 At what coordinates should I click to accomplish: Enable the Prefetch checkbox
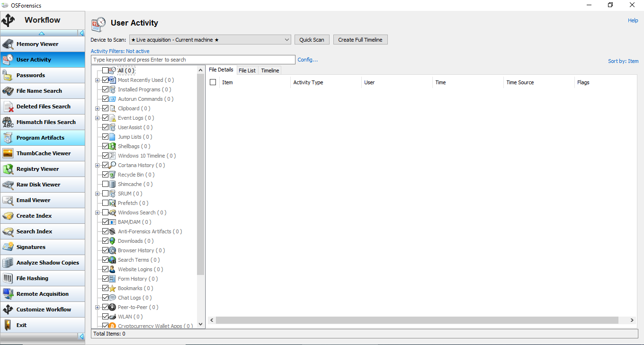[105, 203]
